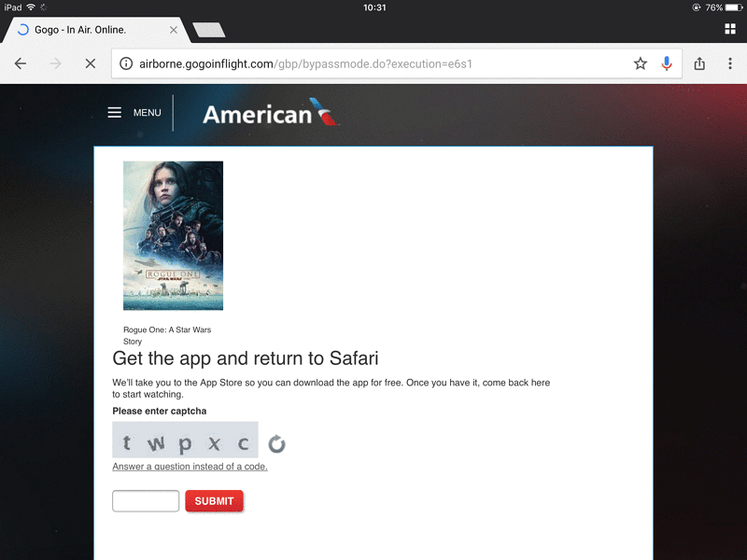
Task: Bookmark this page with the star
Action: [x=641, y=63]
